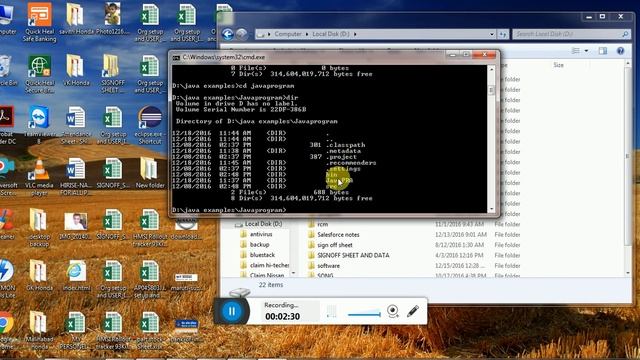Open address bar history dropdown

(x=492, y=34)
